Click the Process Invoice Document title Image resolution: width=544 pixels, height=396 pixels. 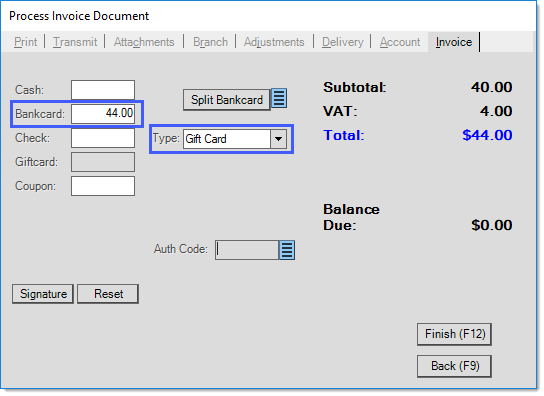point(79,16)
